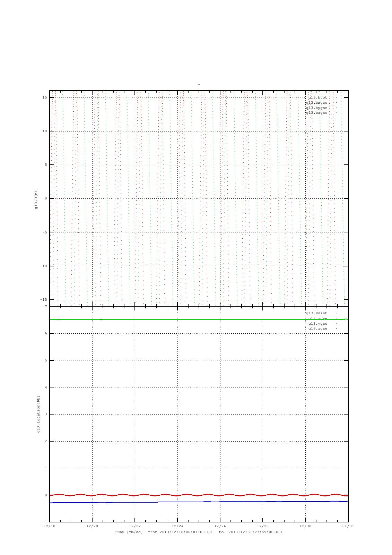
Task: Select start timestamp 2013:12:18:00:01:00.001
Action: click(186, 532)
